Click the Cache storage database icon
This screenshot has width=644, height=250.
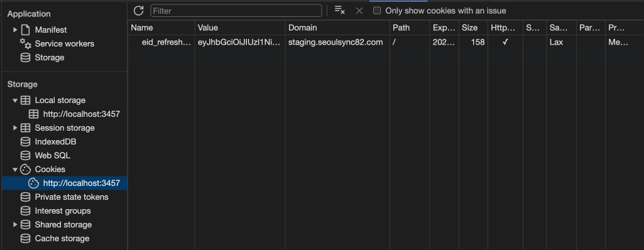coord(26,239)
